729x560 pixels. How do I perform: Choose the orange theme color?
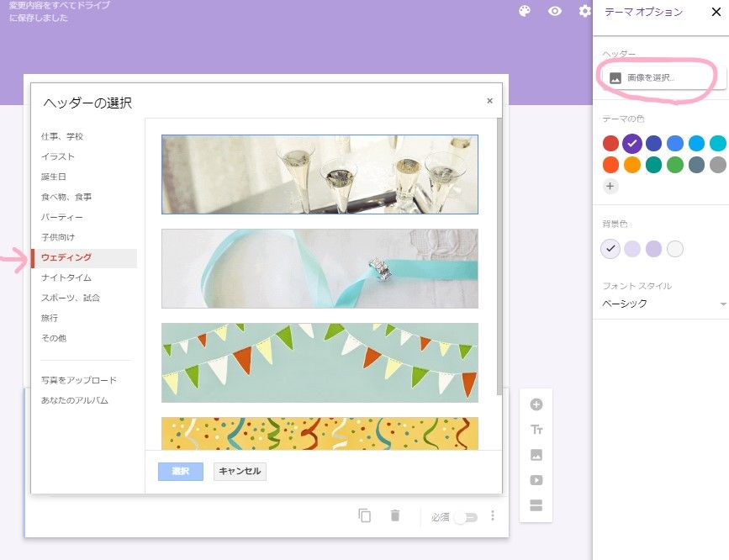pos(631,165)
